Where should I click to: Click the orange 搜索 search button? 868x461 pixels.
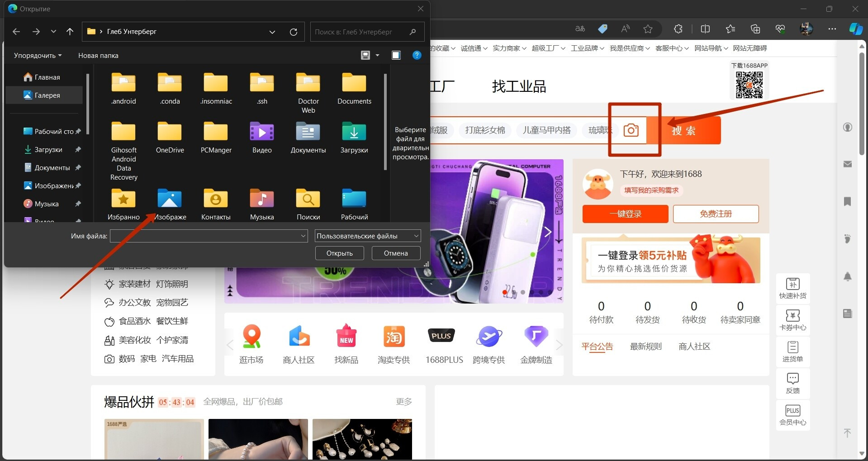point(683,131)
